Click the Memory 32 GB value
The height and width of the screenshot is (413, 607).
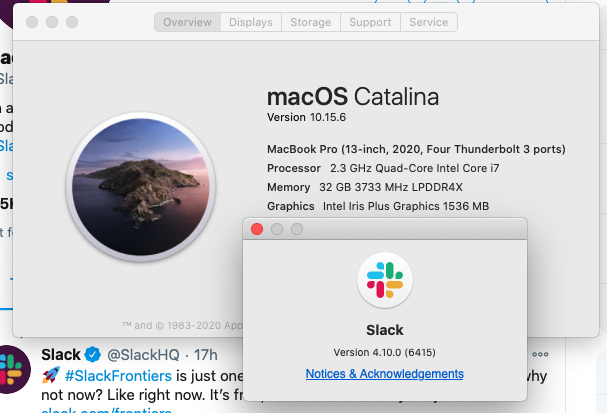pos(391,187)
